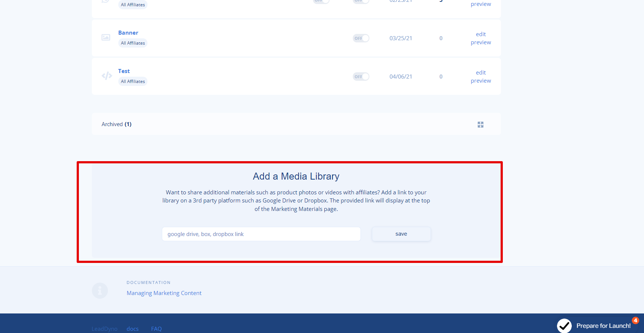Click the Archived (1) label
Viewport: 644px width, 333px height.
(x=116, y=124)
